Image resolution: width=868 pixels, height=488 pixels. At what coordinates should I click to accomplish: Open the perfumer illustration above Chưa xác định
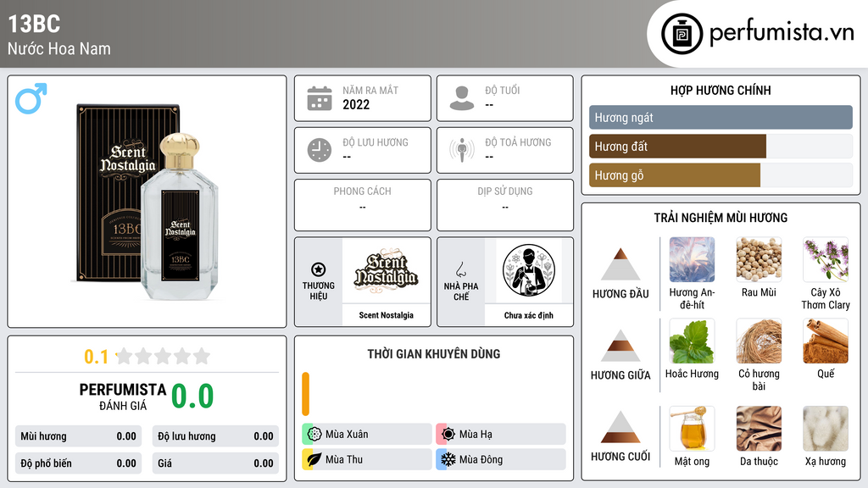point(529,270)
